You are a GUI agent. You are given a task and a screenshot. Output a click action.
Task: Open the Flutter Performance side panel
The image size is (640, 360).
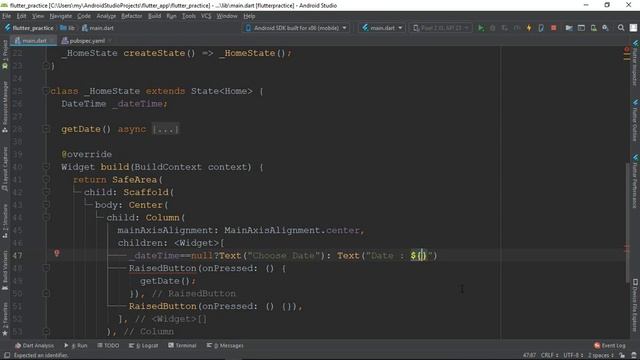click(635, 182)
